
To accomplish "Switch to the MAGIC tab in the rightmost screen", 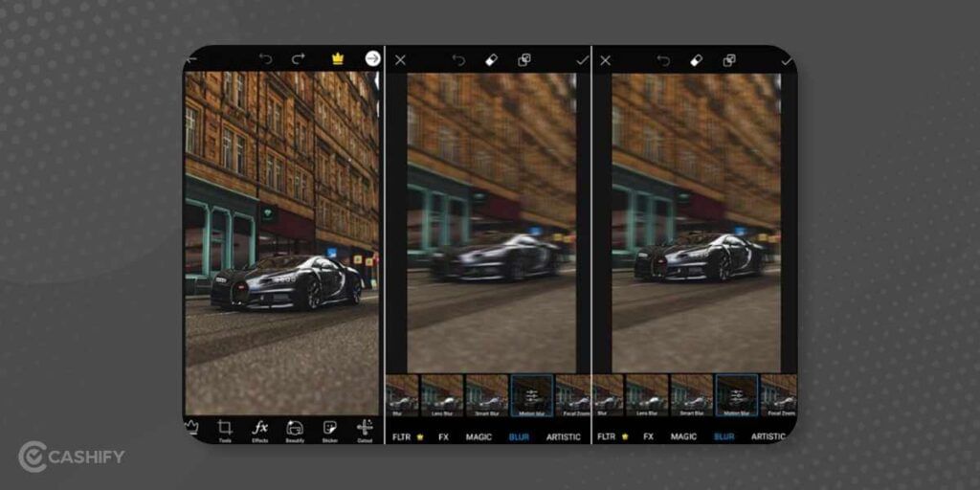I will pos(683,436).
